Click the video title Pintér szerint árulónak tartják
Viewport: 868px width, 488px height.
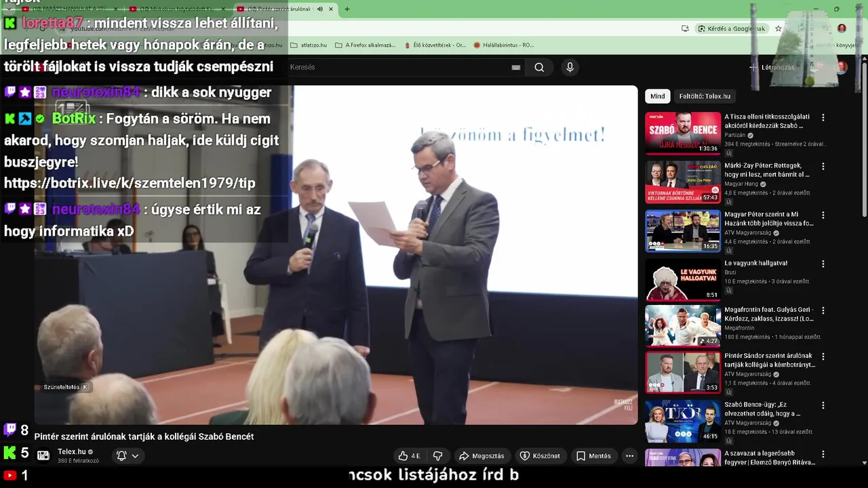144,436
